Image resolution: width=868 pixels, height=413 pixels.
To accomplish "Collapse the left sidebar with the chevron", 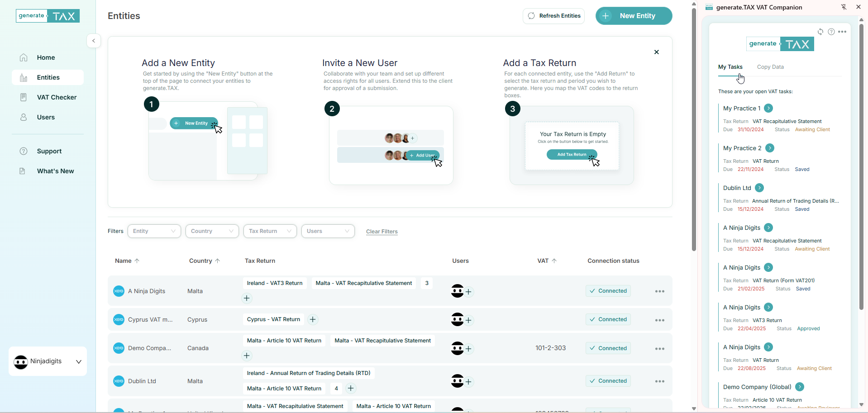I will [94, 41].
